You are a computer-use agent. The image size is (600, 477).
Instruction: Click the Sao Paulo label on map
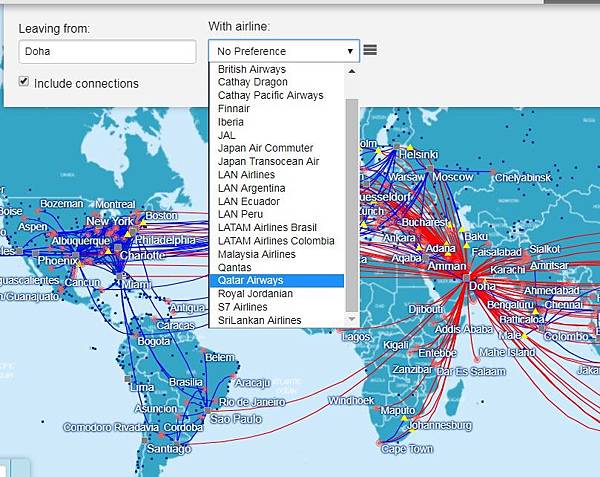[x=236, y=419]
